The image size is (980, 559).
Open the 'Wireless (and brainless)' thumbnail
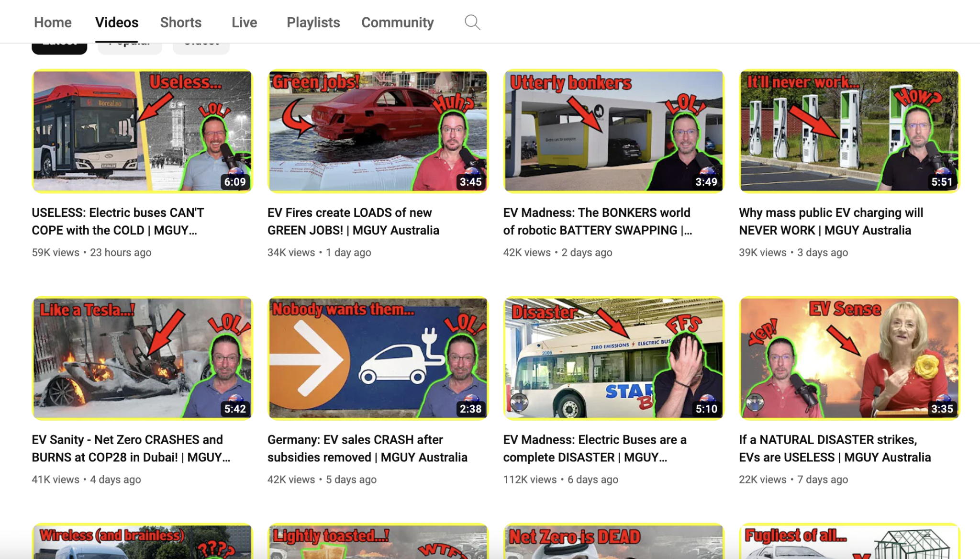click(x=142, y=541)
